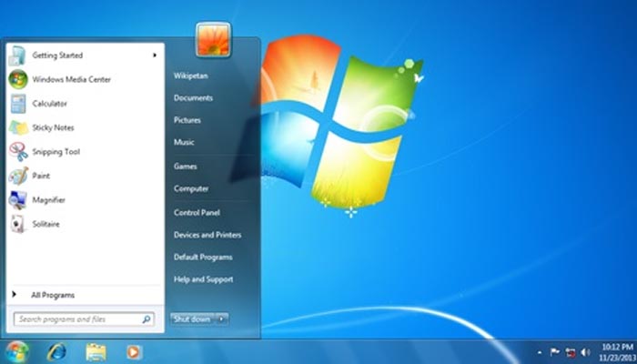Launch Windows Media Player from taskbar
The width and height of the screenshot is (637, 364).
pos(134,352)
